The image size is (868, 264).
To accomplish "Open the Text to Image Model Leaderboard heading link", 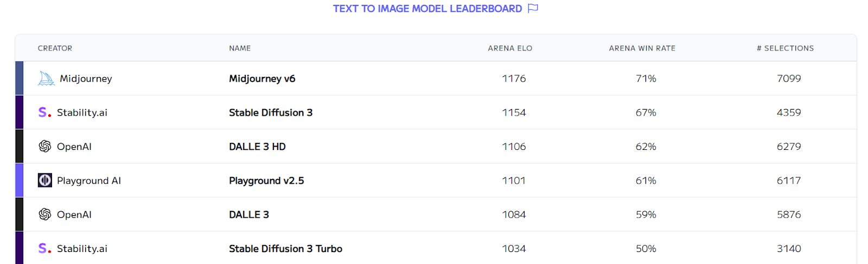I will click(427, 9).
